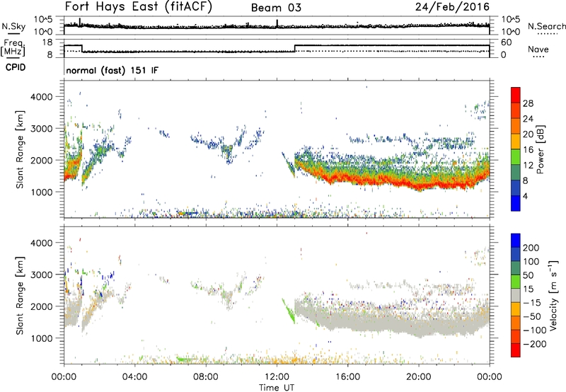Pick the red top segment of Power colorbar

pos(516,95)
